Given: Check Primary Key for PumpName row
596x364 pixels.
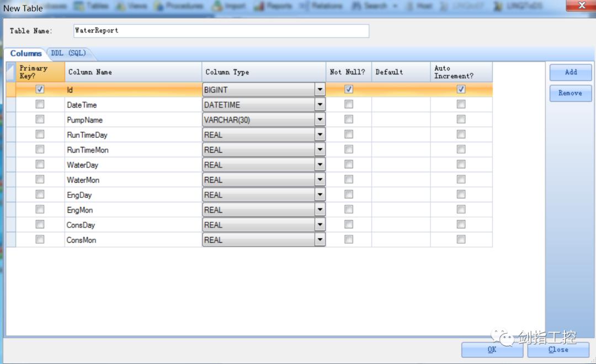Looking at the screenshot, I should point(40,119).
